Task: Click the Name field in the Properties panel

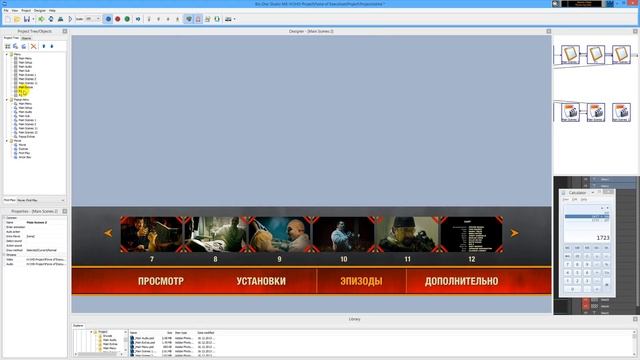Action: tap(45, 222)
